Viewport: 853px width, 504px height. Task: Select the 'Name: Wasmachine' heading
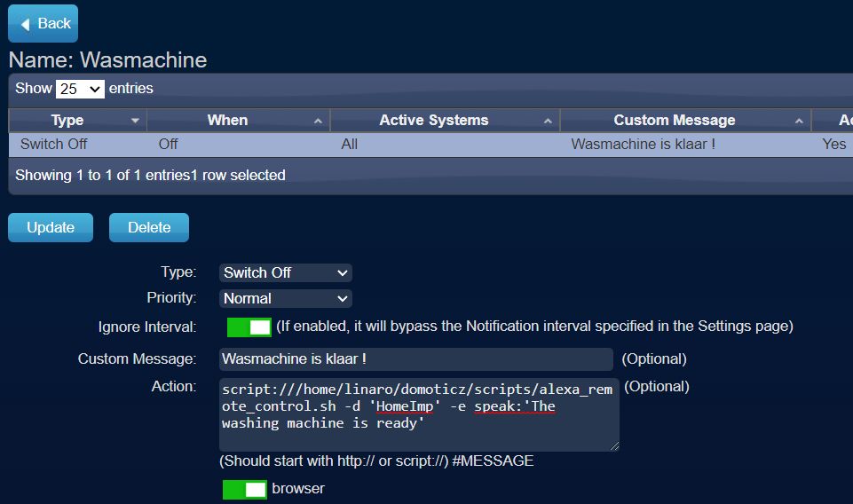point(107,59)
